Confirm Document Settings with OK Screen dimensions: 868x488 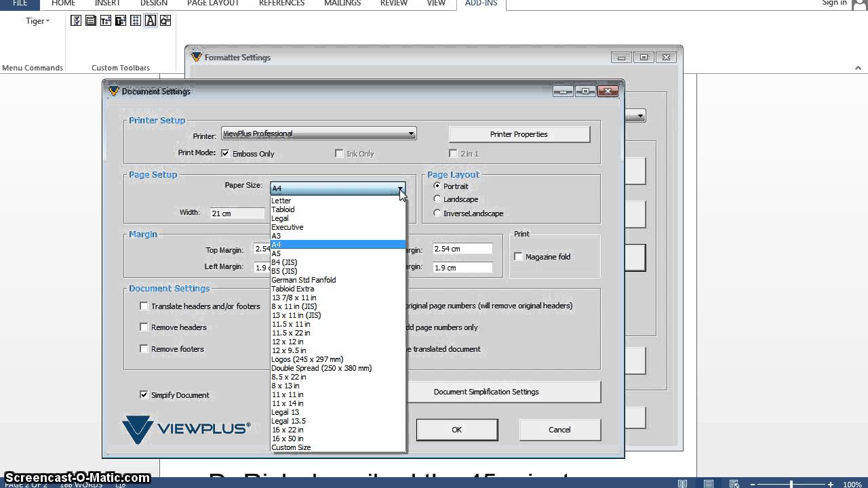click(x=457, y=430)
